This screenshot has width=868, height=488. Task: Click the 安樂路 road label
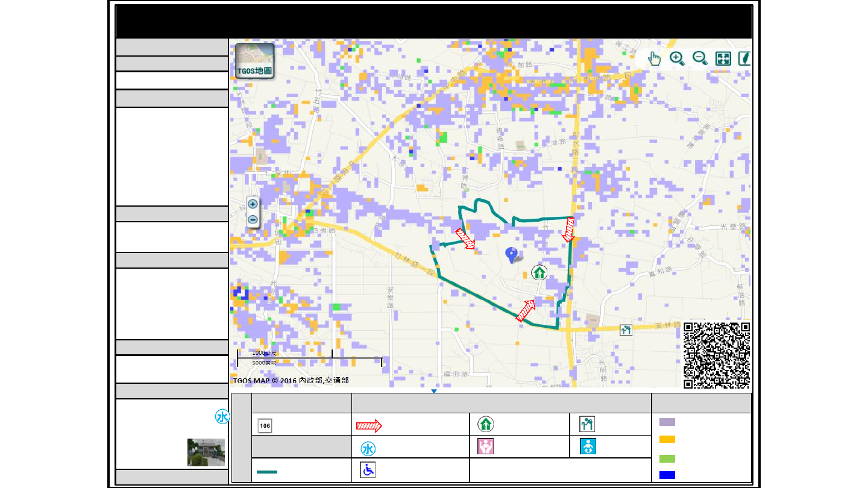click(x=390, y=299)
